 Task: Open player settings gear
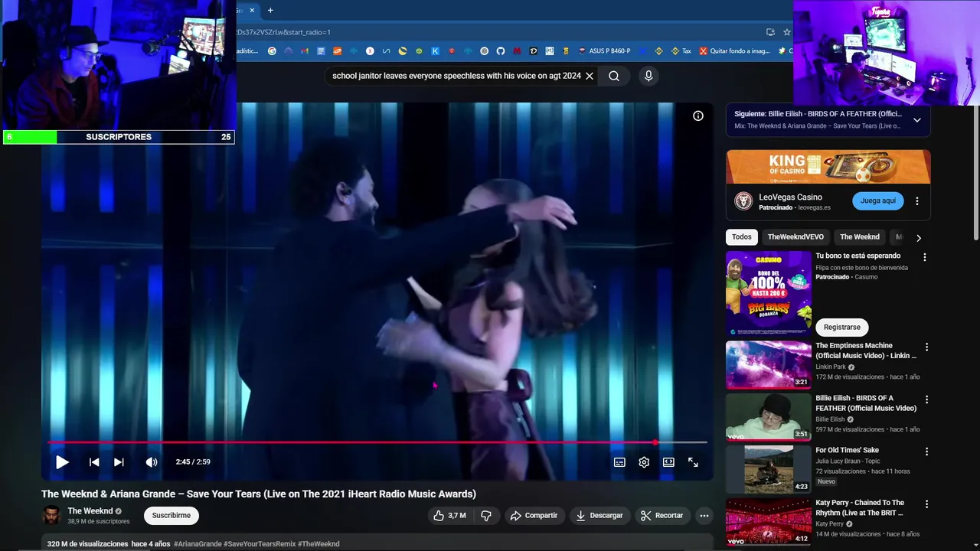tap(644, 462)
